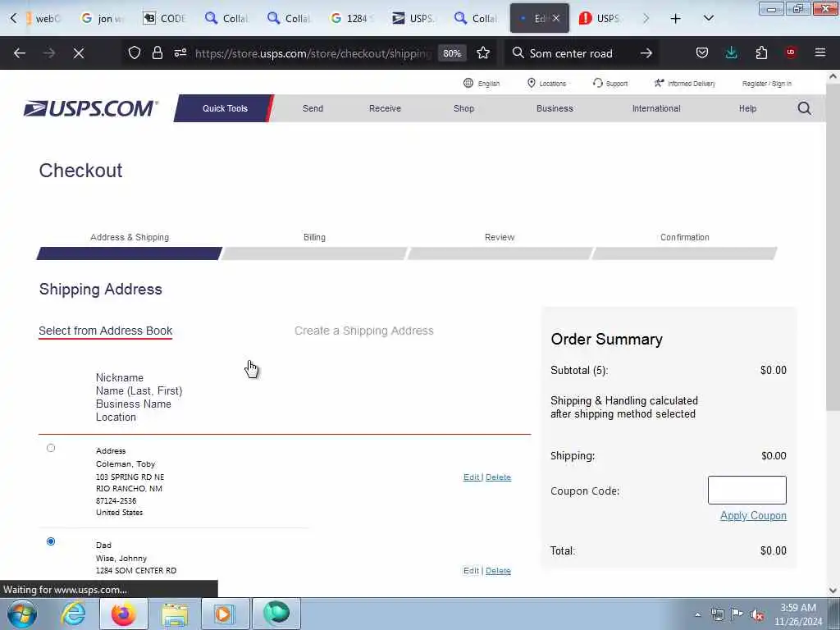List all tabs dropdown arrow

(x=708, y=19)
